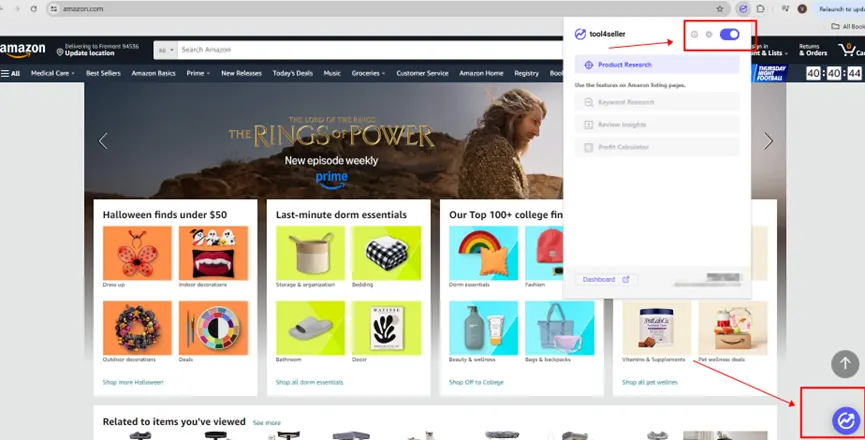Open Account & Lists dropdown
This screenshot has height=440, width=865.
pos(770,50)
